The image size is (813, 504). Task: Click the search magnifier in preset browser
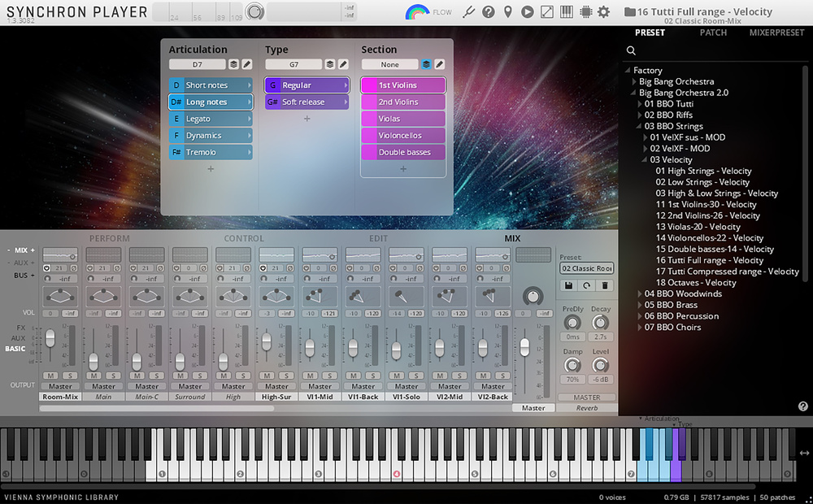click(631, 50)
